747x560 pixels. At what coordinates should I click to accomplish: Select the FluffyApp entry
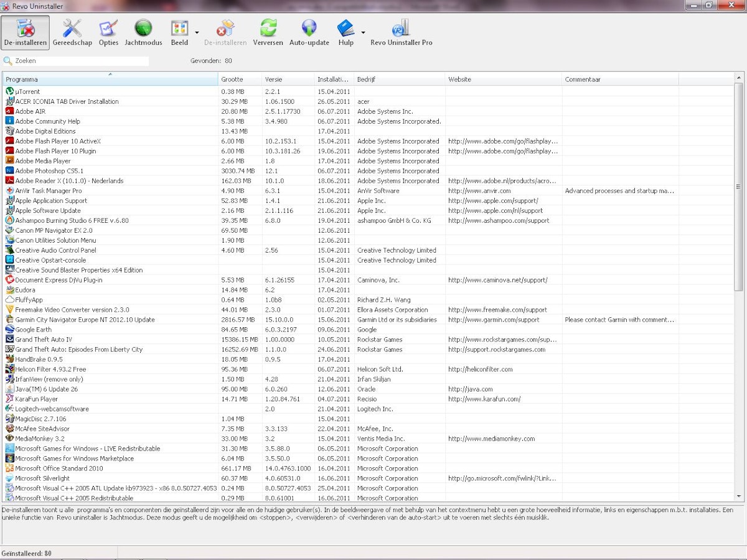[x=369, y=299]
